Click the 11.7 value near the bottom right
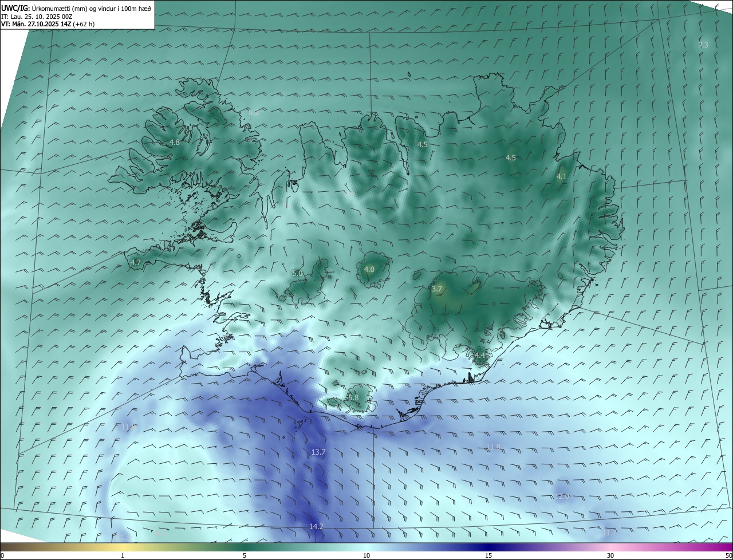Screen dimensions: 733x560 [x=609, y=533]
